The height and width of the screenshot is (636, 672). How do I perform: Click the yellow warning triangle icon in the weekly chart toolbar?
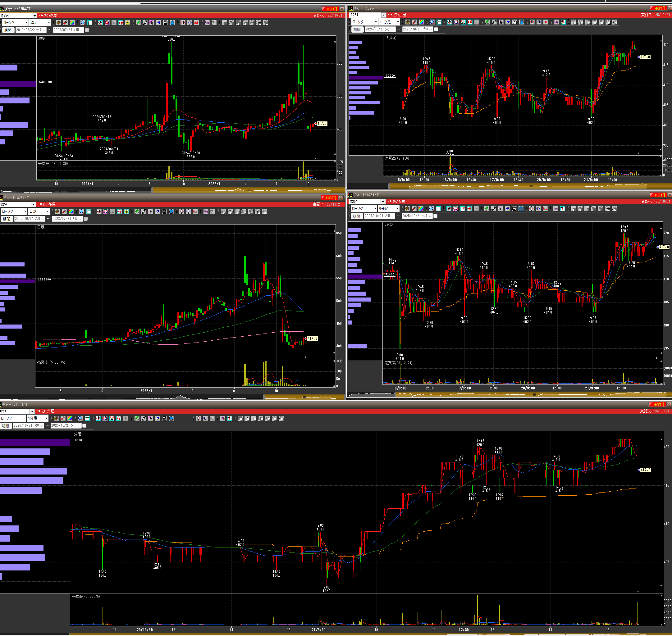pos(128,23)
